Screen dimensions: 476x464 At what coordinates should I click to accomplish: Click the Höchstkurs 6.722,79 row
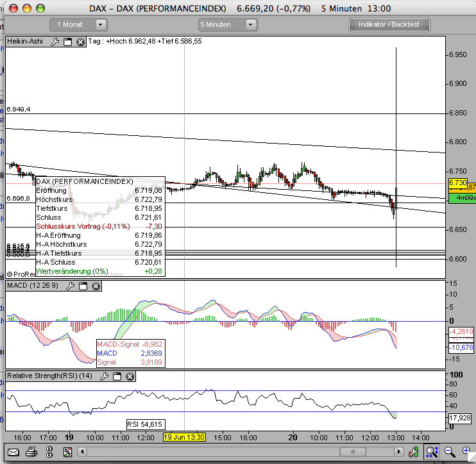pyautogui.click(x=99, y=199)
